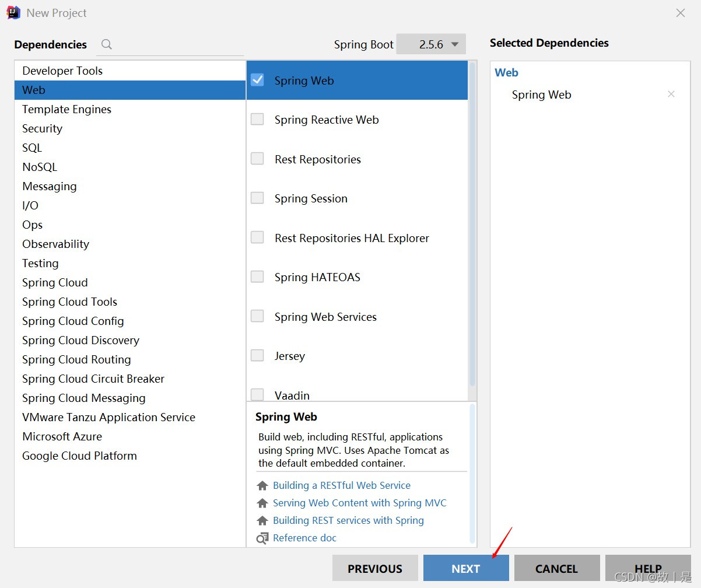
Task: Uncheck the Spring Web checkbox
Action: pyautogui.click(x=257, y=80)
